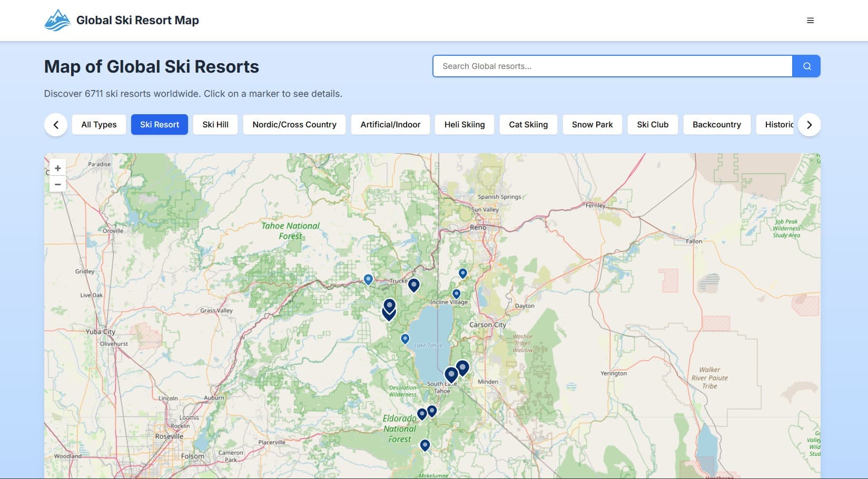Screen dimensions: 868x479
Task: Enable the Snow Park filter
Action: 592,124
